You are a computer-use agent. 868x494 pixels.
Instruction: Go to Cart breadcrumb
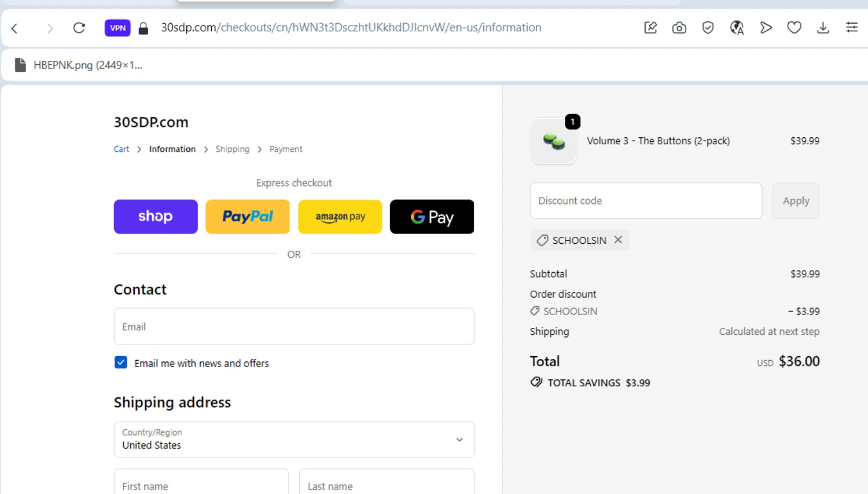click(122, 149)
